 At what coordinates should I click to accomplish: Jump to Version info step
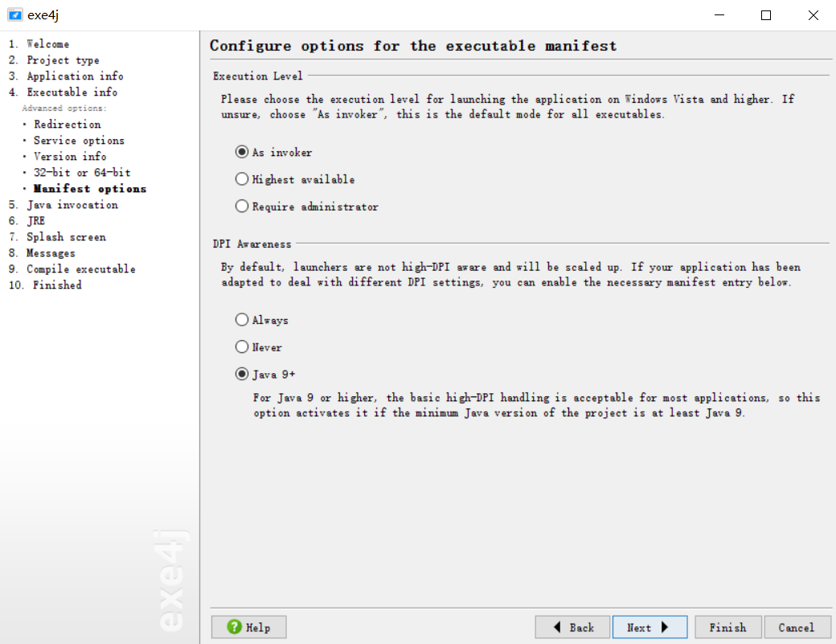pos(70,156)
